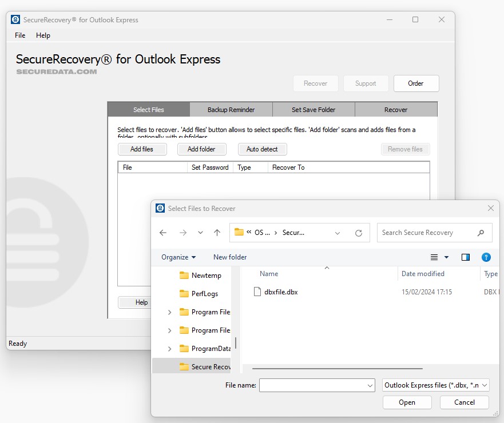Open the File menu
The width and height of the screenshot is (504, 423).
click(20, 35)
